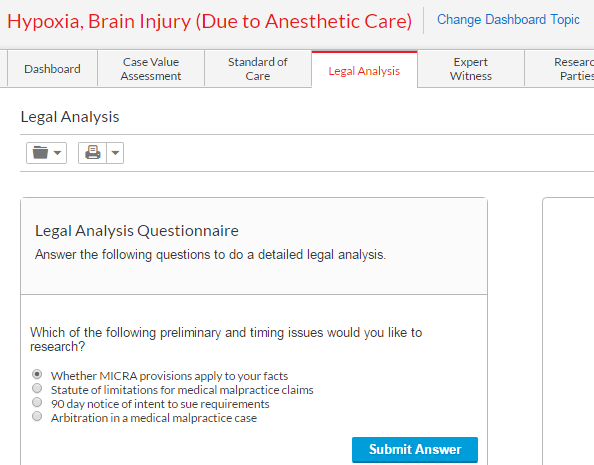The height and width of the screenshot is (465, 594).
Task: Switch to Research Parties tab
Action: point(560,69)
